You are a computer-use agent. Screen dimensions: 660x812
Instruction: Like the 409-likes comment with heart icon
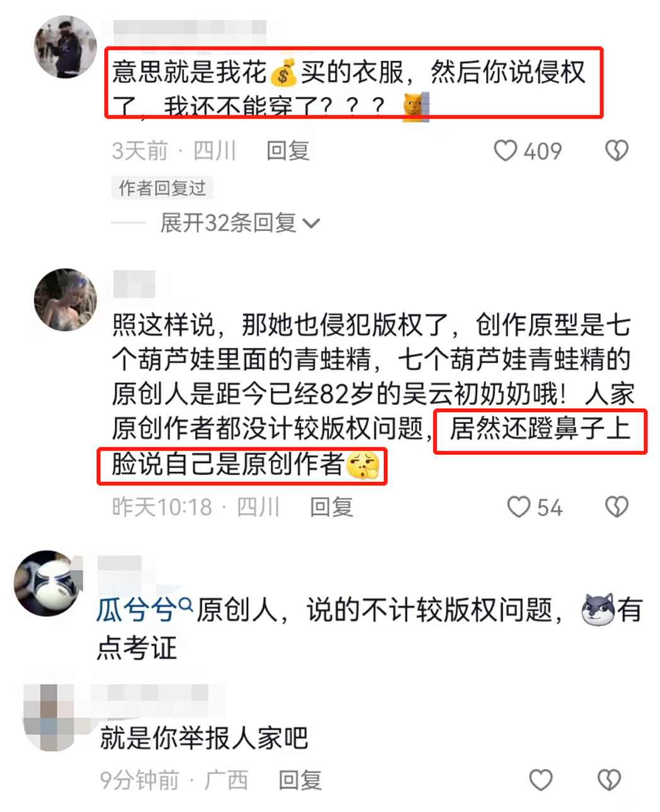tap(505, 151)
